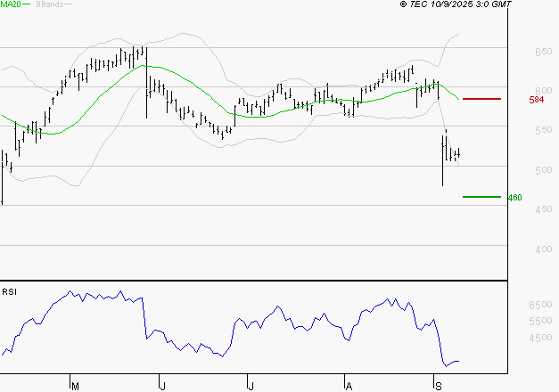This screenshot has width=559, height=392.
Task: Click the red 584 resistance value
Action: tap(536, 100)
